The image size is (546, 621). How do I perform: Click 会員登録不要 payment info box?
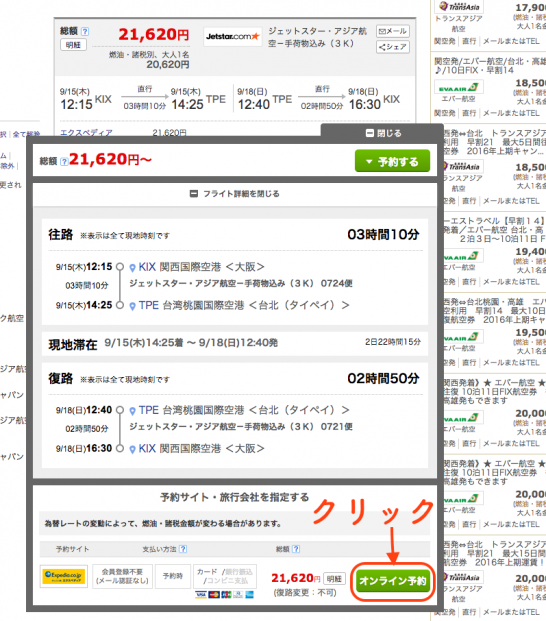click(122, 576)
